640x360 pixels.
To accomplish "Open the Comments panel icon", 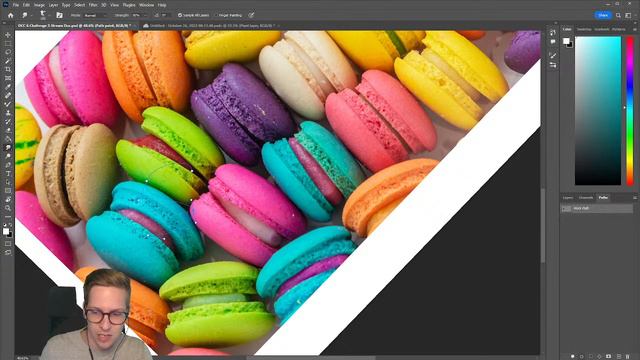I will [553, 42].
